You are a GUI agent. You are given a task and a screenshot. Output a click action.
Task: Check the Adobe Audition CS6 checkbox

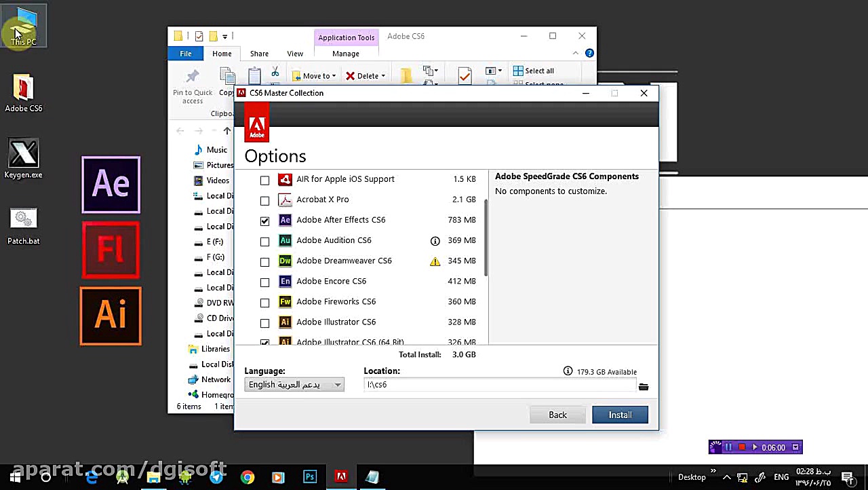click(264, 241)
